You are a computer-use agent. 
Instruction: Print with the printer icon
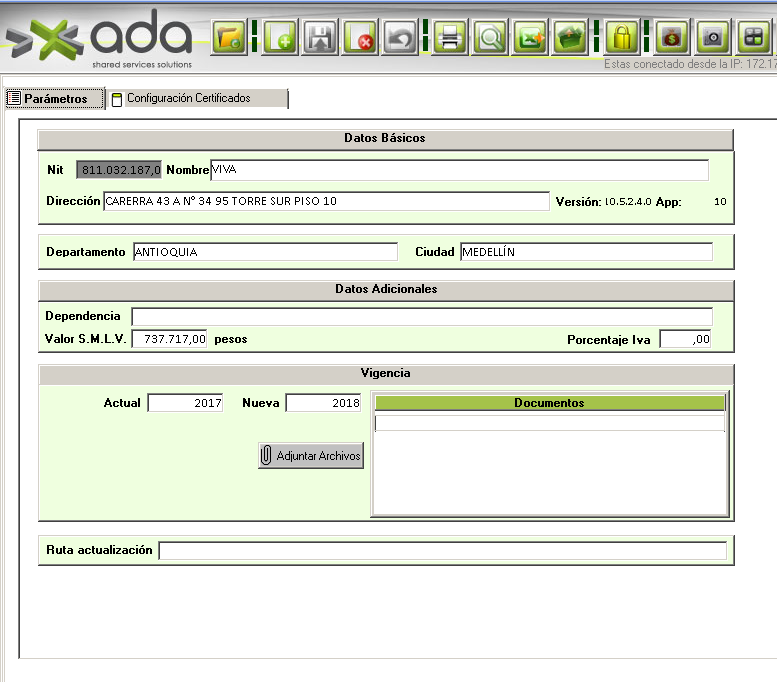coord(450,38)
